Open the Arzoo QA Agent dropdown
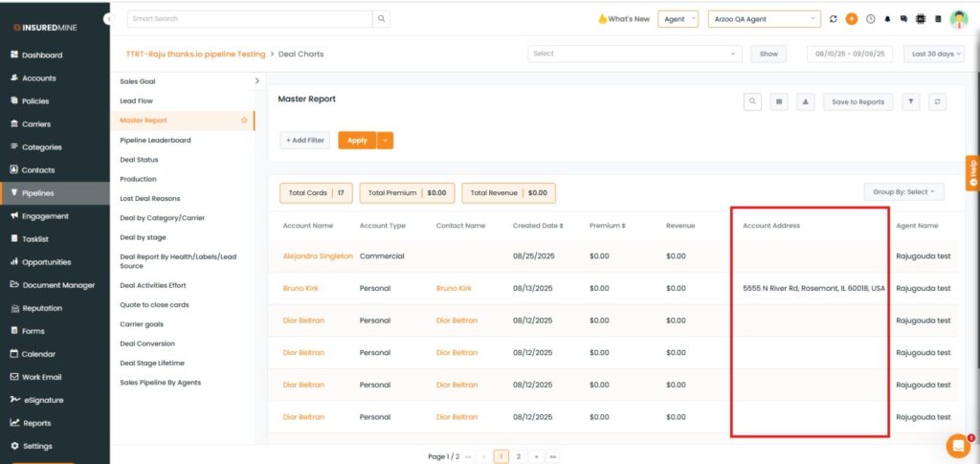The image size is (980, 464). click(764, 19)
